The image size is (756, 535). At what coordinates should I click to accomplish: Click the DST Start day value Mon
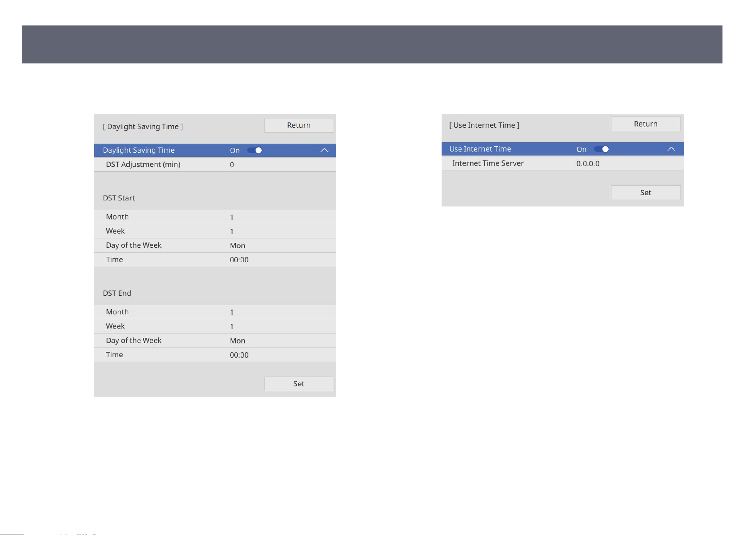[237, 246]
